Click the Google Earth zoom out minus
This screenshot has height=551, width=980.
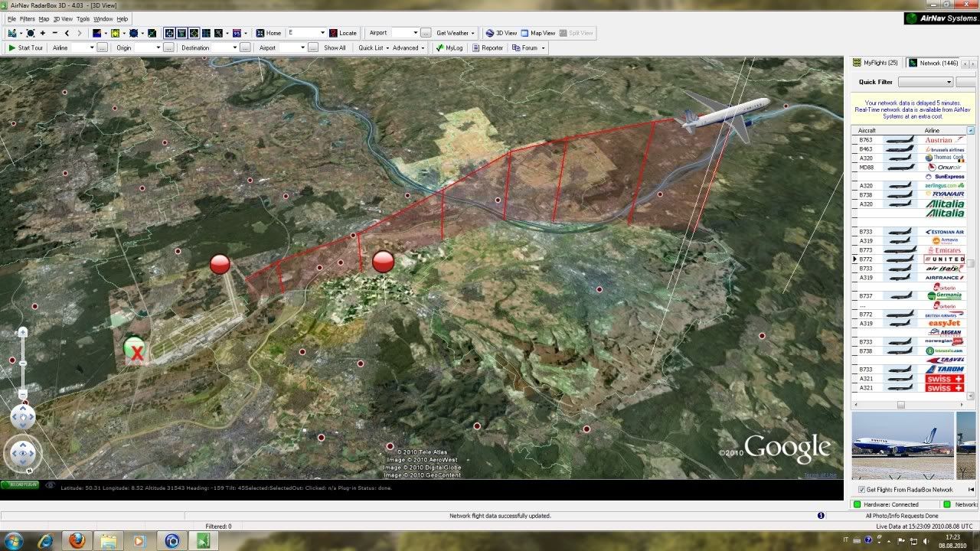tap(23, 394)
